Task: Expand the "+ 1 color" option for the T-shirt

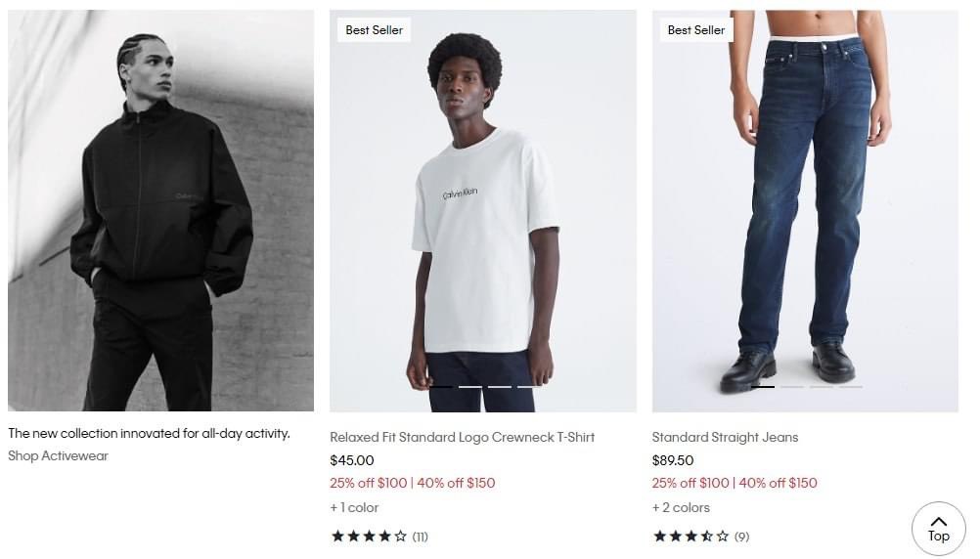Action: (x=354, y=507)
